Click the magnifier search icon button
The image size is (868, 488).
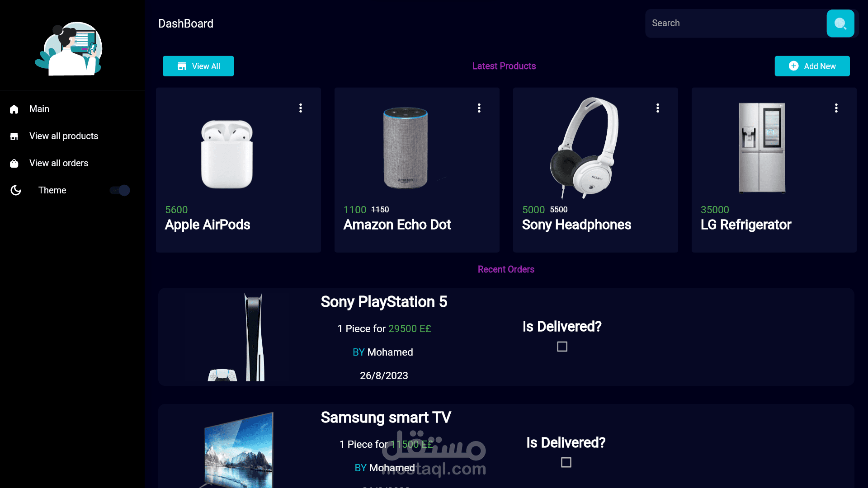tap(840, 23)
